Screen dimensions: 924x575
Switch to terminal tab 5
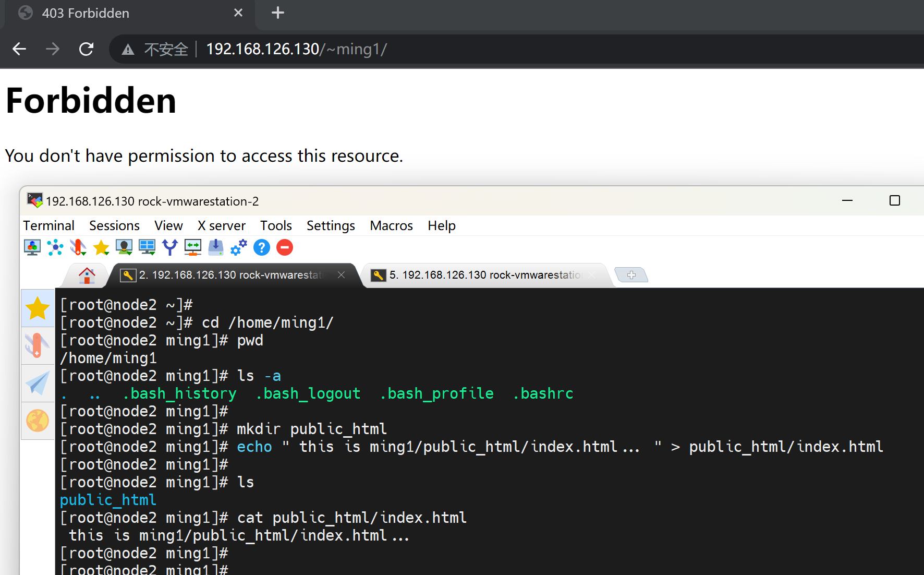click(x=484, y=275)
